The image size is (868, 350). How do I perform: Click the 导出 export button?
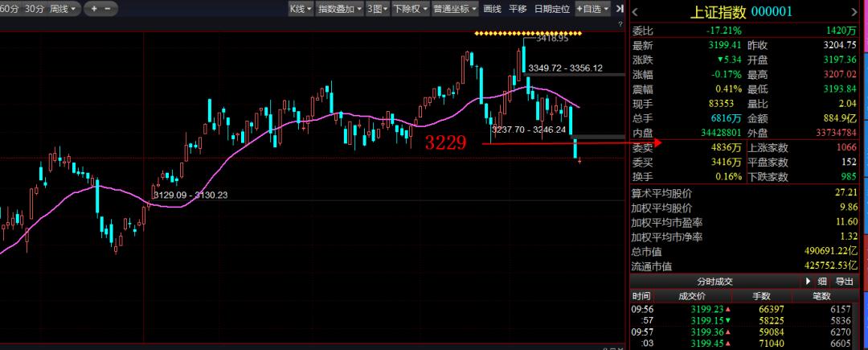click(844, 282)
